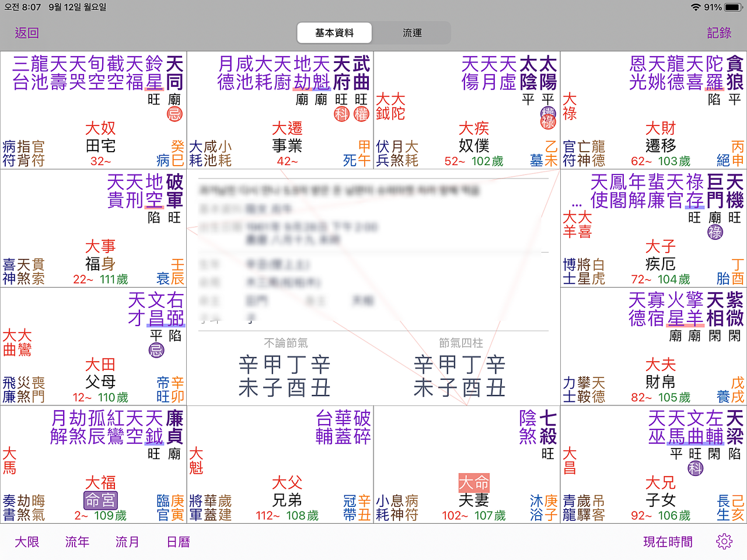Tap the purple 忌 badge under 文昌
Screen dimensions: 747x560
[x=156, y=350]
